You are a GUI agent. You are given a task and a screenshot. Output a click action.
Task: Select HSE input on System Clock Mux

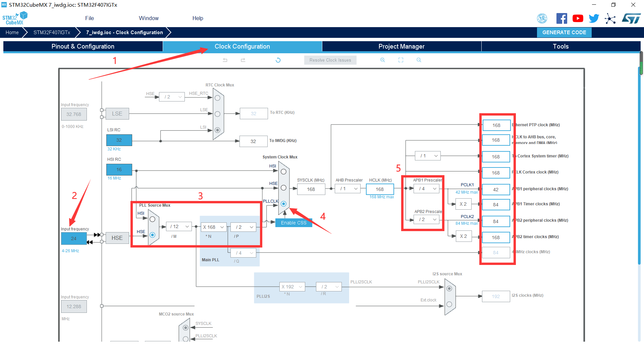283,188
